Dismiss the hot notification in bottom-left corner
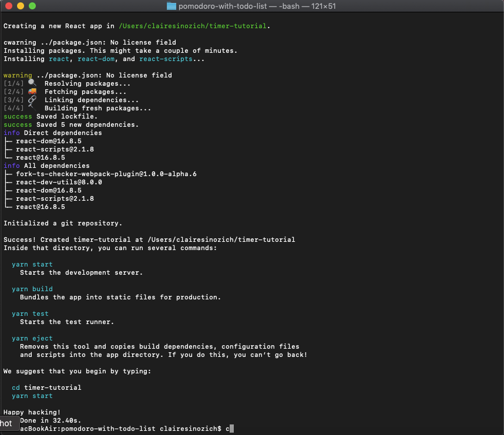The width and height of the screenshot is (504, 435). pos(8,423)
